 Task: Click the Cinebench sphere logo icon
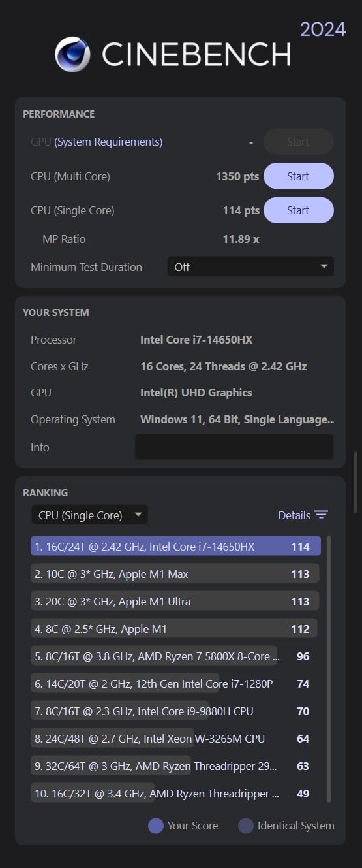(x=72, y=54)
